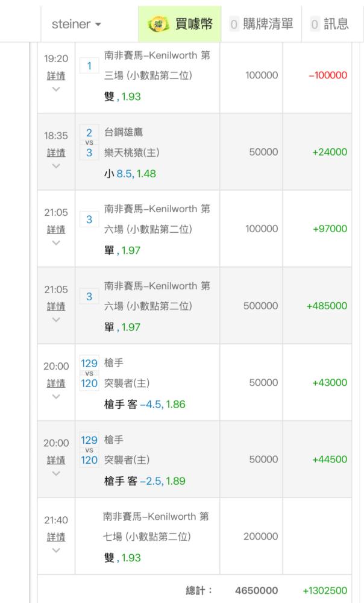Click 詳情 link for the 19:20 bet

pos(56,76)
